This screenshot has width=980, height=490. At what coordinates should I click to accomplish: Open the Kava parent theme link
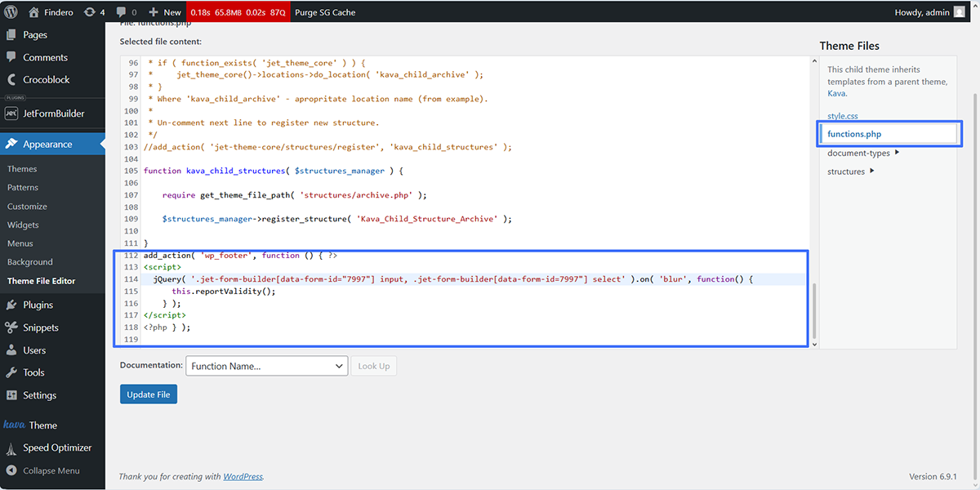tap(836, 93)
